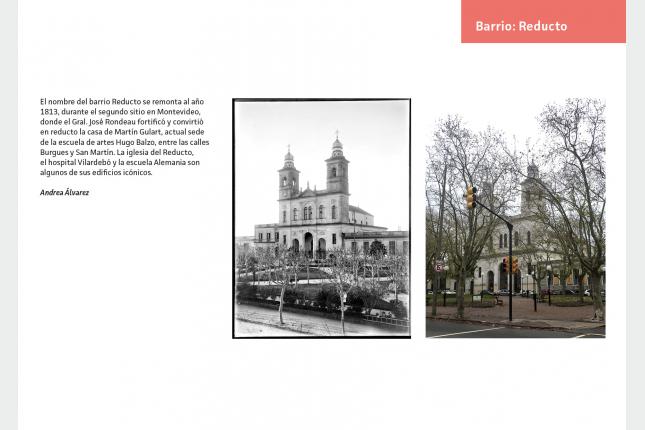Open the black-and-white historic church photo

point(321,218)
